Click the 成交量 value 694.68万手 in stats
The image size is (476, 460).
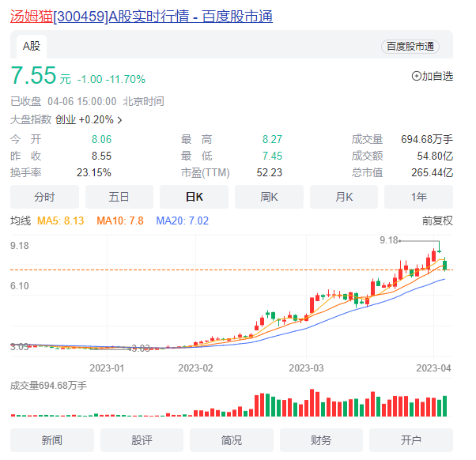click(x=427, y=139)
